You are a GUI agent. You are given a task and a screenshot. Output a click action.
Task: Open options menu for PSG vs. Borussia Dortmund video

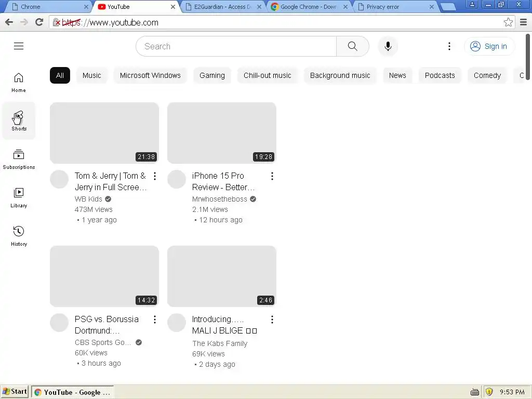pos(155,320)
